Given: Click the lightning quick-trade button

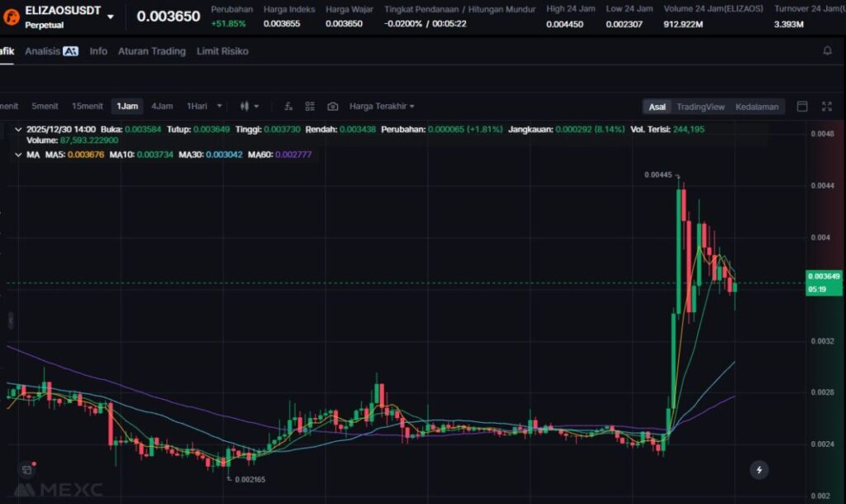Looking at the screenshot, I should (x=758, y=470).
